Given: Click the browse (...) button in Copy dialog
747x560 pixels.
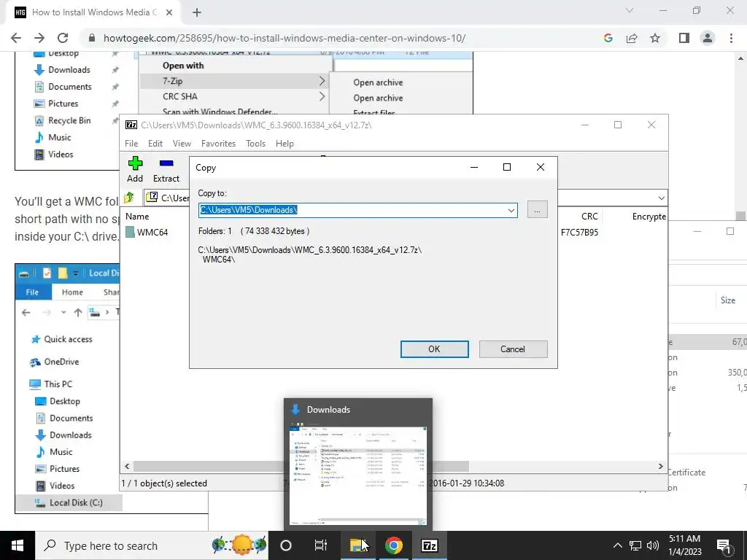Looking at the screenshot, I should pos(537,210).
